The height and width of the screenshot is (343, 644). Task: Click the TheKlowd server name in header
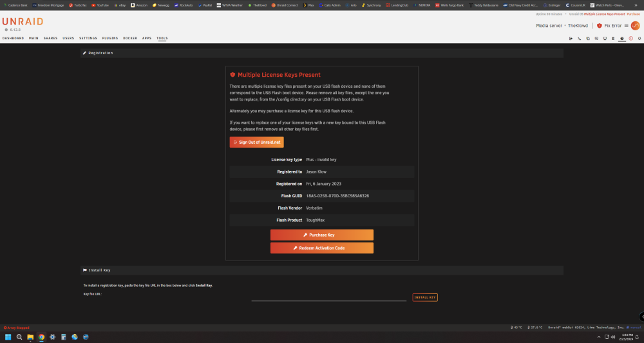click(578, 26)
